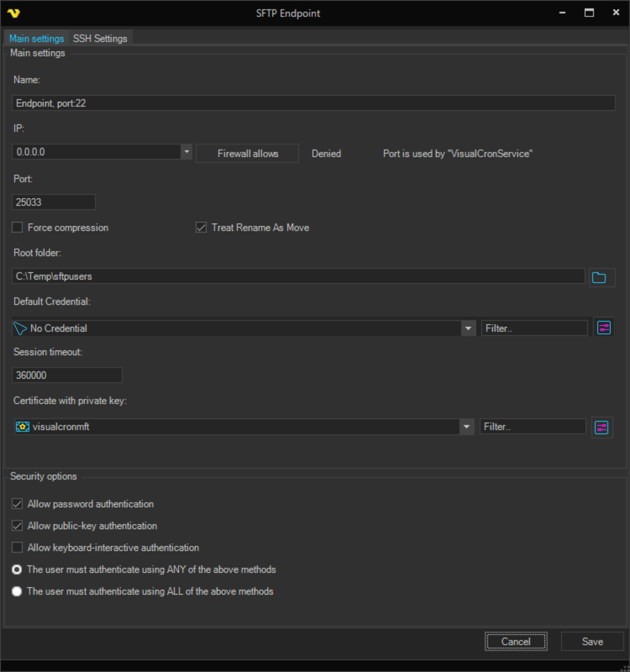Screen dimensions: 630x672
Task: Switch to the SSH Settings tab
Action: 100,38
